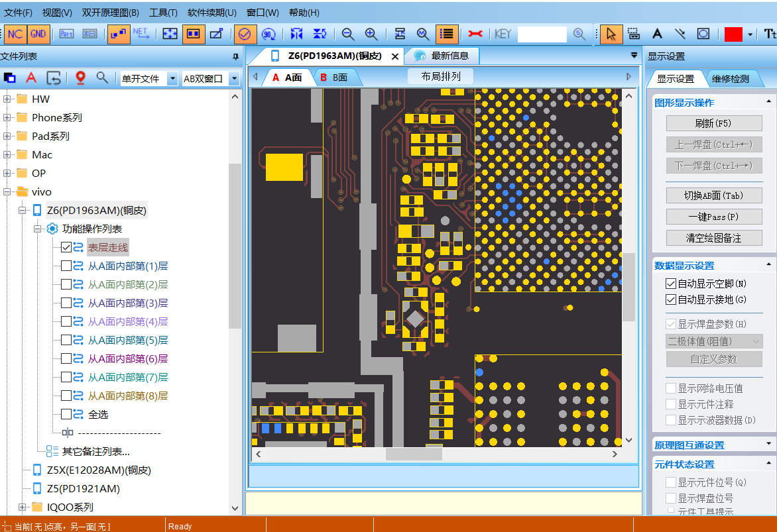Image resolution: width=777 pixels, height=532 pixels.
Task: Click the Part search icon in toolbar
Action: coord(66,34)
